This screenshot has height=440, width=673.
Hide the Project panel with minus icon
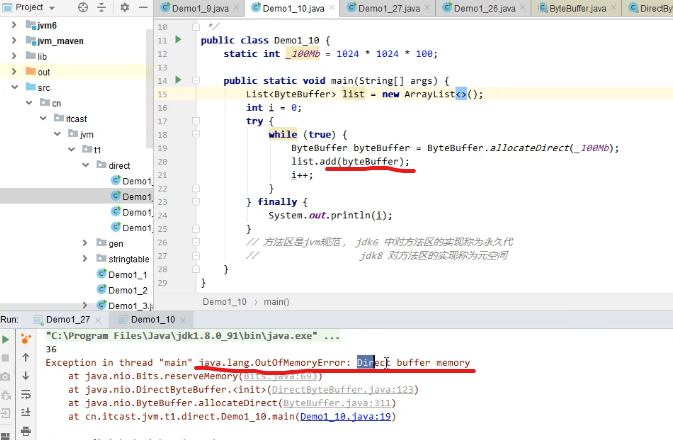pos(143,7)
